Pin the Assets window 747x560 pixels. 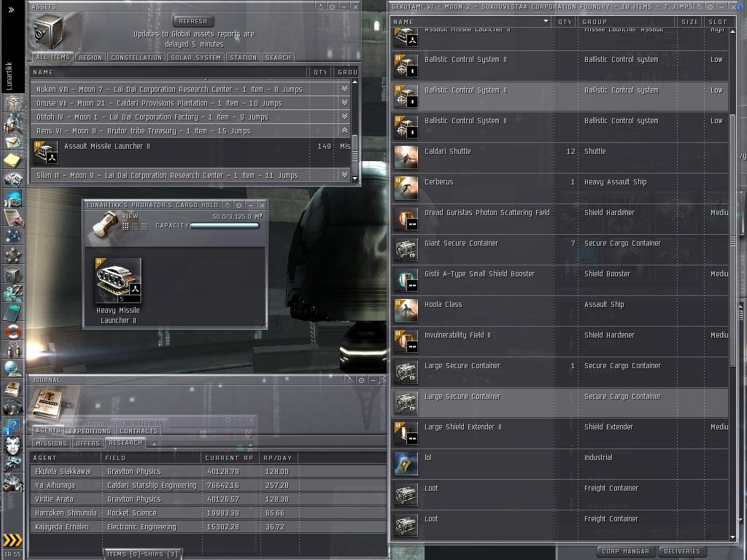(321, 7)
